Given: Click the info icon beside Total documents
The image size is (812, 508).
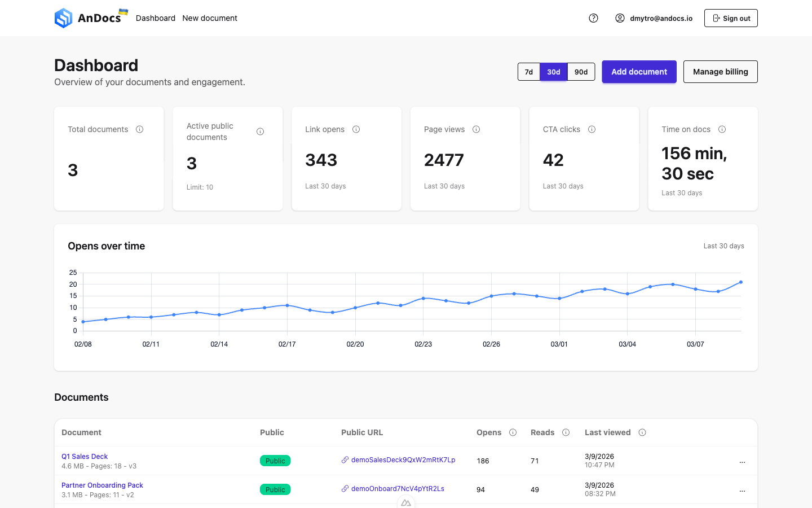Looking at the screenshot, I should click(139, 129).
